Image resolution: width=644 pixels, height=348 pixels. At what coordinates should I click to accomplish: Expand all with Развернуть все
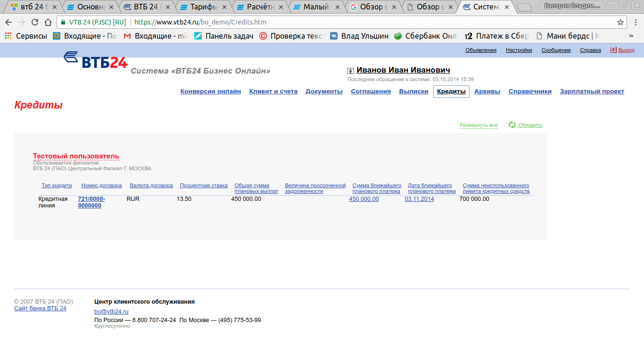tap(479, 125)
